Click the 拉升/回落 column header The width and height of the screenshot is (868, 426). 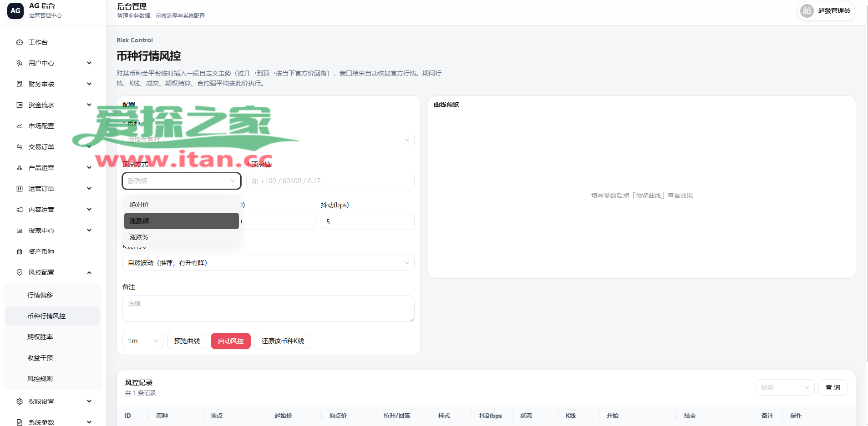click(397, 416)
